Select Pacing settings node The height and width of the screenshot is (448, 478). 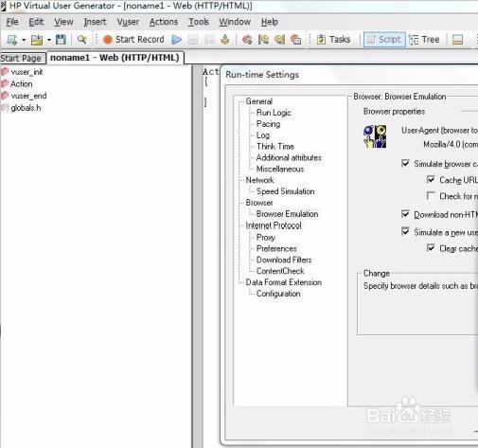[268, 124]
